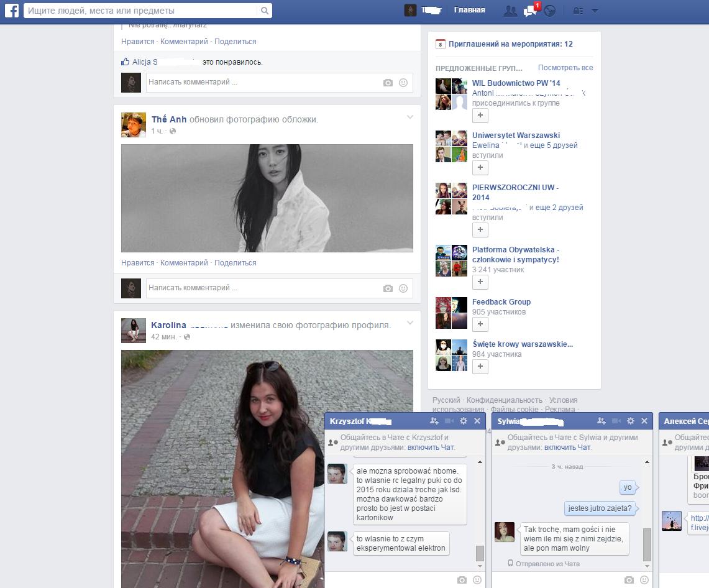
Task: Open the profile thumbnail in the top bar
Action: point(410,11)
